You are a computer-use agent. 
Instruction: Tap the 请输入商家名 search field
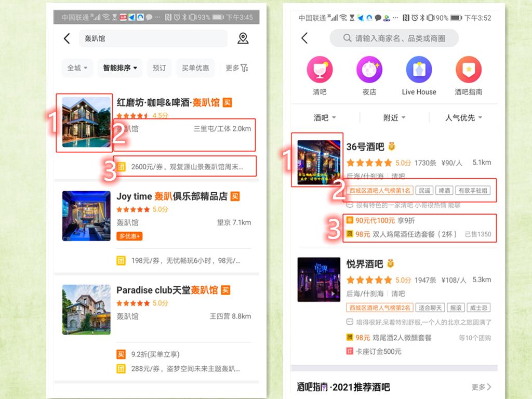393,38
